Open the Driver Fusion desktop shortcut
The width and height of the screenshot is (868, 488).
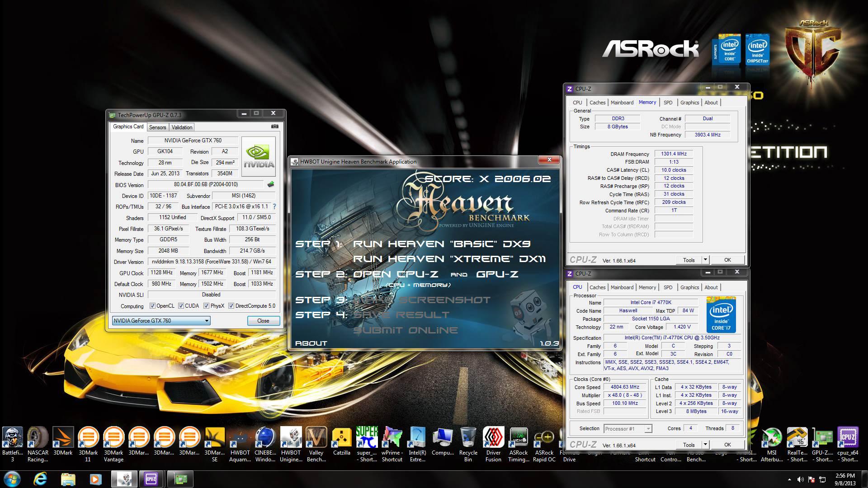point(494,445)
